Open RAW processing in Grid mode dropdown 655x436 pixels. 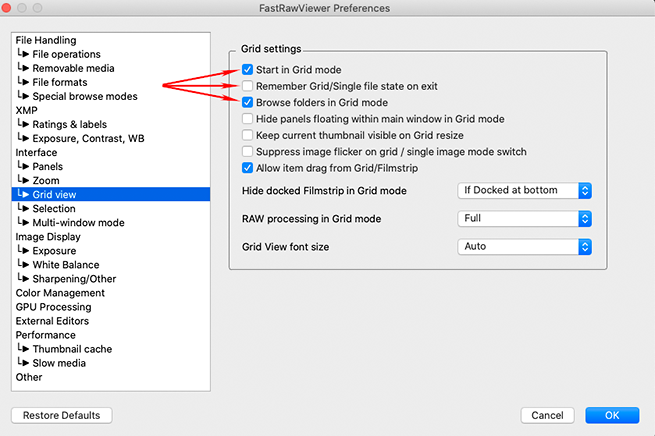[x=524, y=218]
